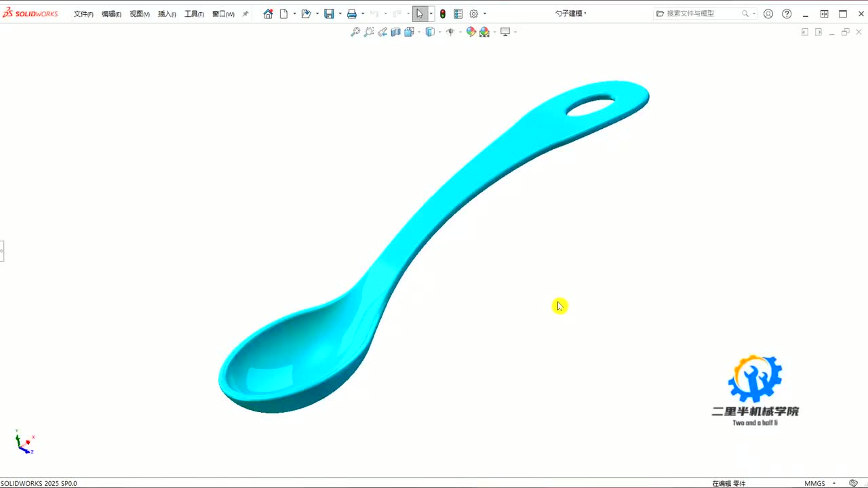Expand the Print dropdown arrow
Viewport: 868px width, 488px height.
(363, 14)
